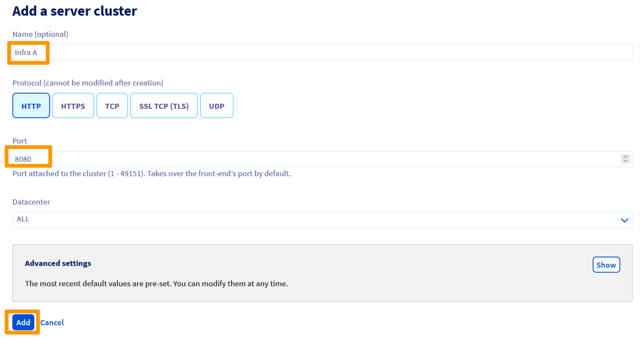Select the HTTPS protocol
This screenshot has height=340, width=644.
pos(73,105)
